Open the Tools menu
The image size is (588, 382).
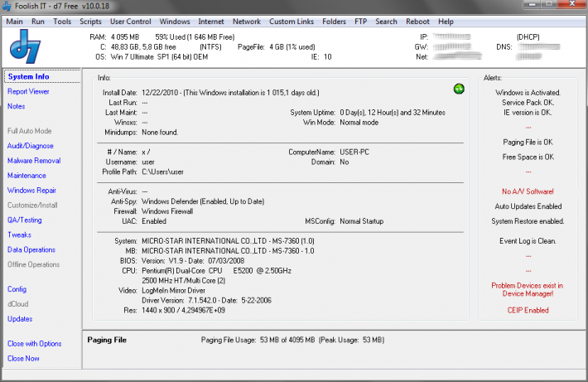[62, 22]
